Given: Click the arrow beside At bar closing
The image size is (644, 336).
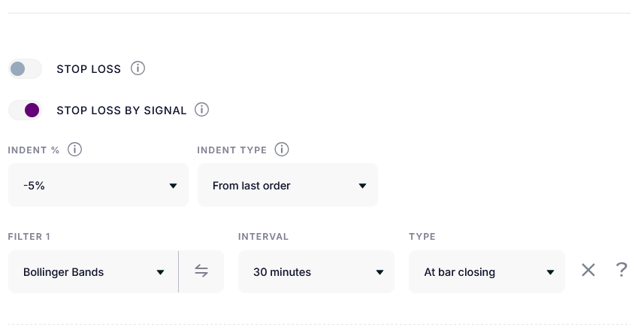Looking at the screenshot, I should coord(550,272).
